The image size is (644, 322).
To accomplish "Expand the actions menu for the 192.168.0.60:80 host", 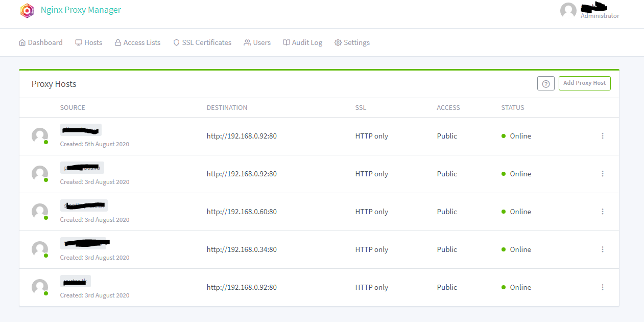I will pos(603,212).
